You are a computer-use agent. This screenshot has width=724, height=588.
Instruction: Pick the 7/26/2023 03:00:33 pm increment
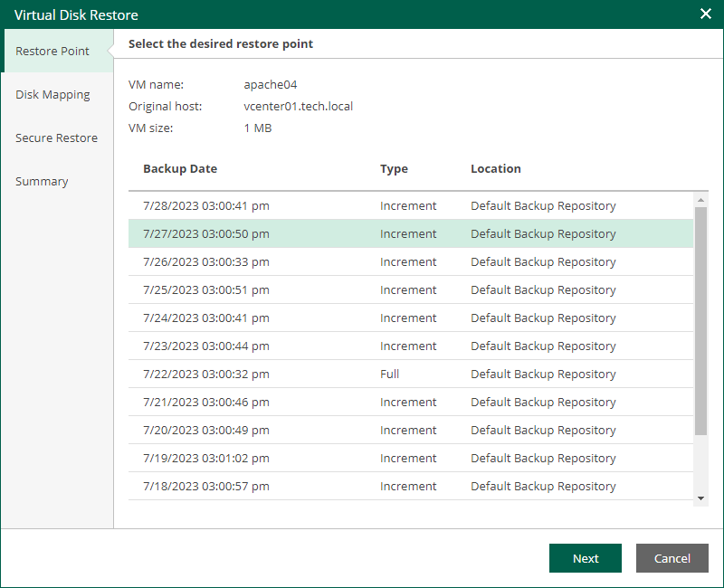click(x=206, y=262)
